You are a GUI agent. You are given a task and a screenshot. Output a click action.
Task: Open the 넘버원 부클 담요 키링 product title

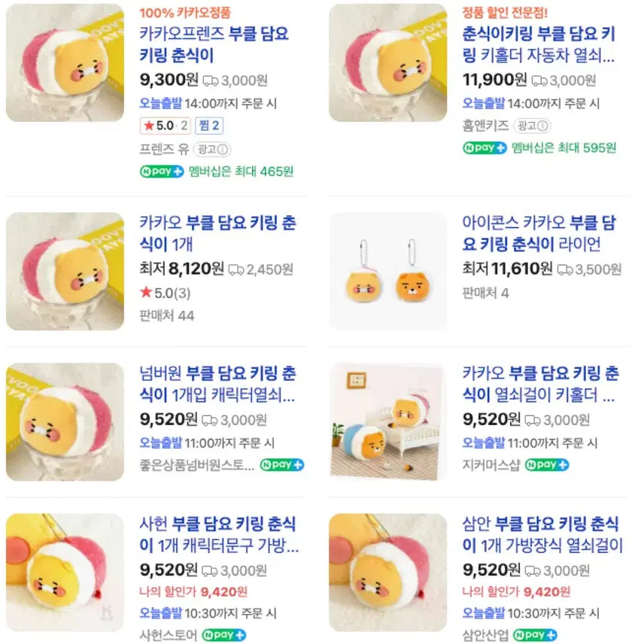pyautogui.click(x=217, y=384)
